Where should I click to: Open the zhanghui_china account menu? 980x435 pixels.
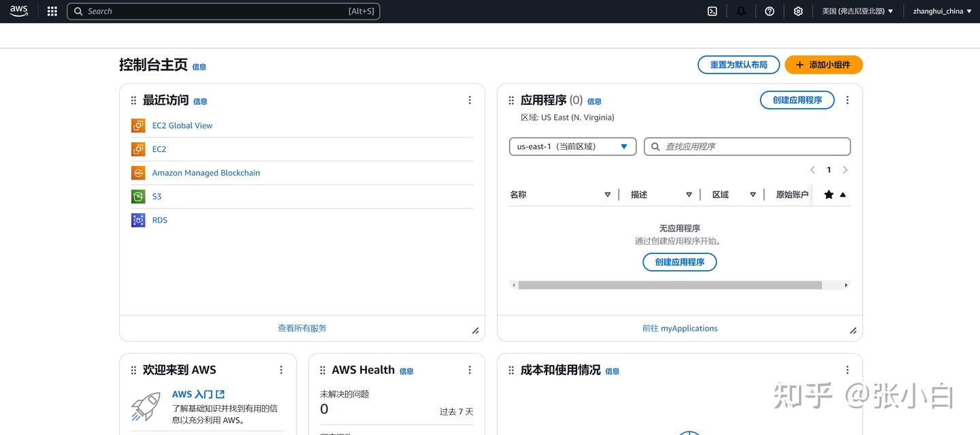[x=943, y=11]
